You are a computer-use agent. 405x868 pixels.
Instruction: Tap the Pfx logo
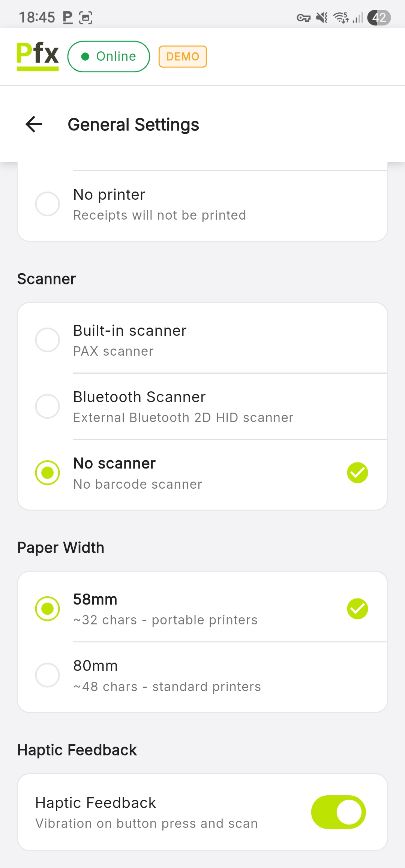coord(37,56)
